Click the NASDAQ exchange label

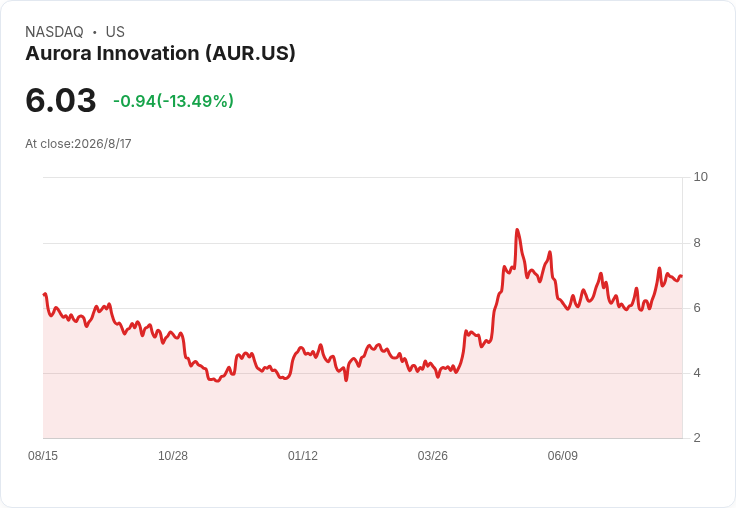pyautogui.click(x=54, y=32)
